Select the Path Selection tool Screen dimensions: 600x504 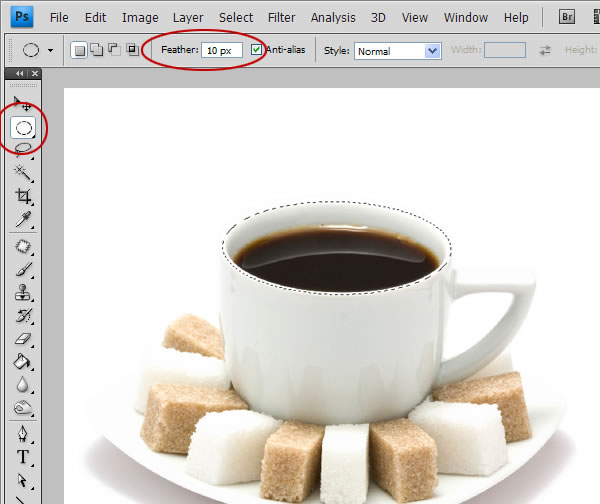pos(23,480)
